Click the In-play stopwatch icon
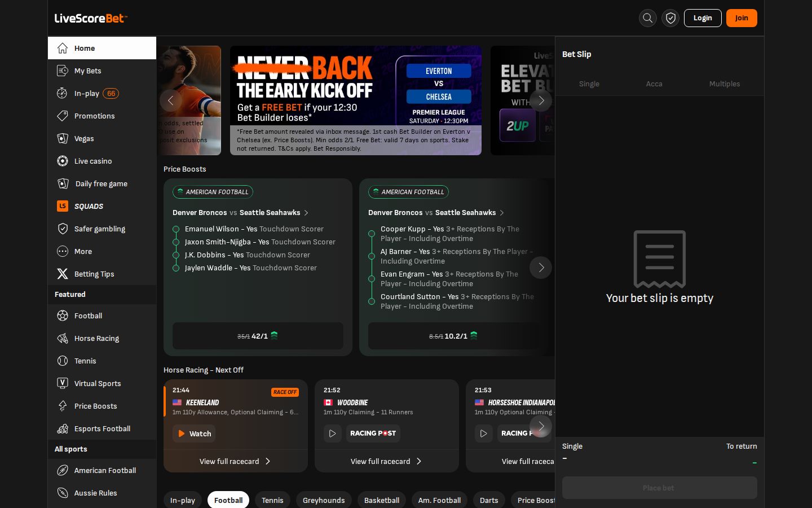The image size is (812, 508). click(63, 93)
